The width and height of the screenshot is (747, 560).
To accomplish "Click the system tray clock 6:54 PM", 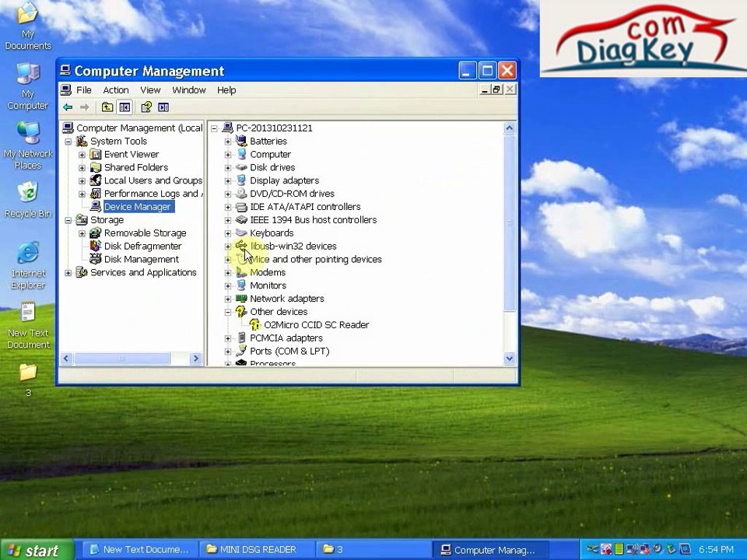I will (x=716, y=550).
